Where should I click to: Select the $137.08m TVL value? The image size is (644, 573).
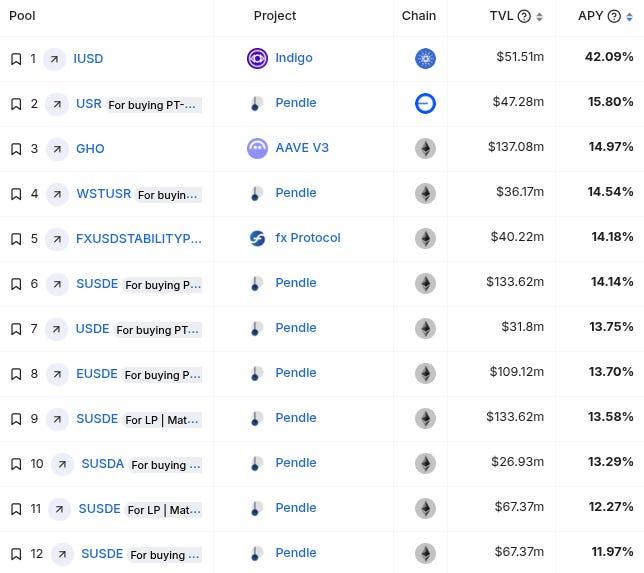click(x=516, y=147)
